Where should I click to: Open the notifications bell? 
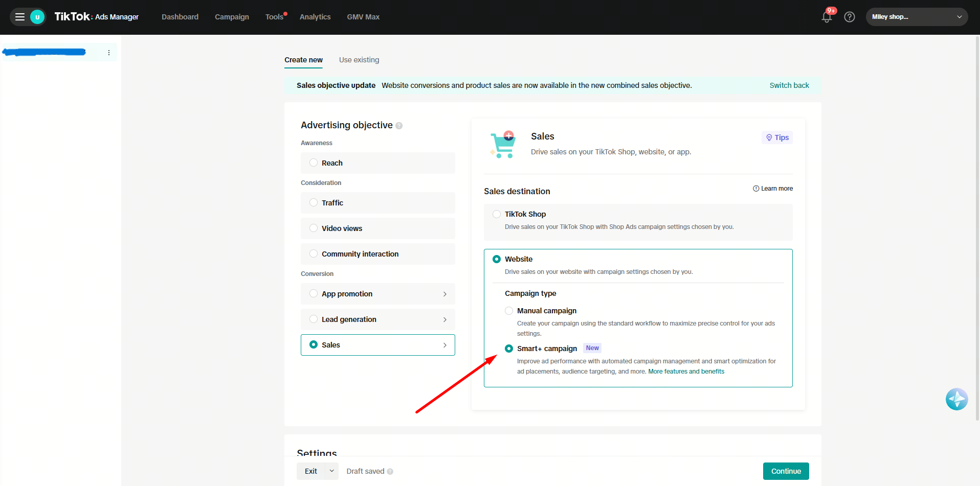click(x=827, y=17)
